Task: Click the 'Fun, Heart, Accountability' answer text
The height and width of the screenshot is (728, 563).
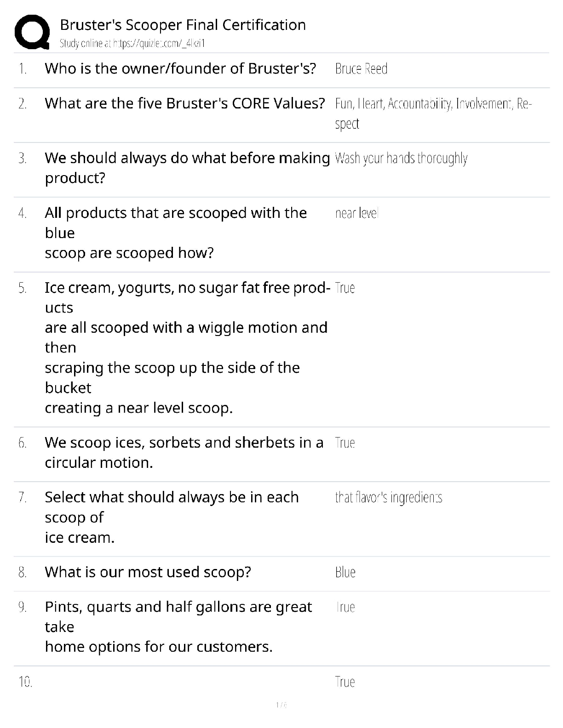Action: (432, 104)
